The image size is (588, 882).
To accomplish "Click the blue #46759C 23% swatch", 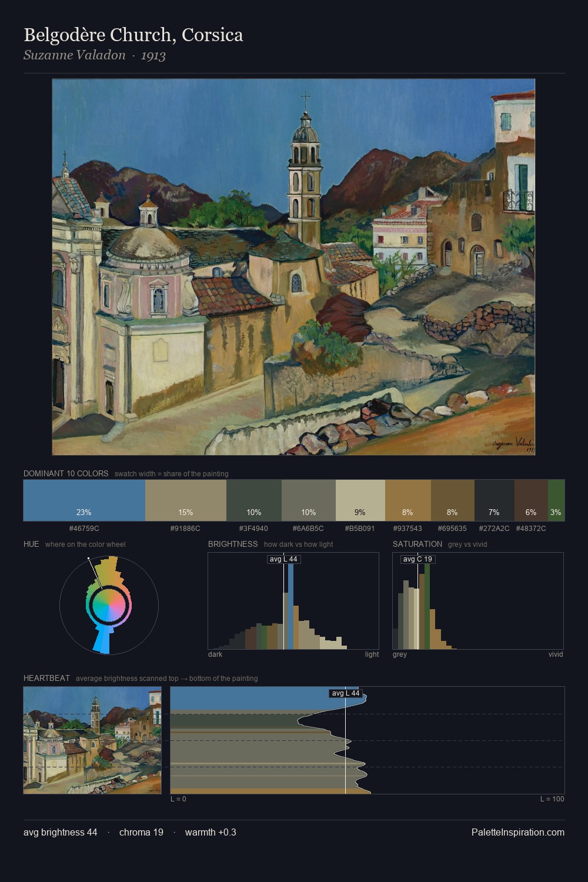I will pyautogui.click(x=84, y=500).
